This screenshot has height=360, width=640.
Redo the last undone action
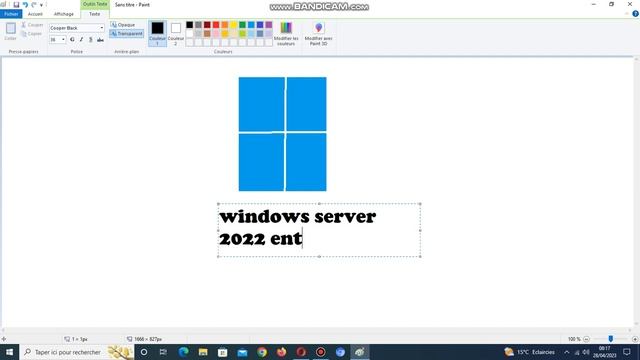point(34,5)
